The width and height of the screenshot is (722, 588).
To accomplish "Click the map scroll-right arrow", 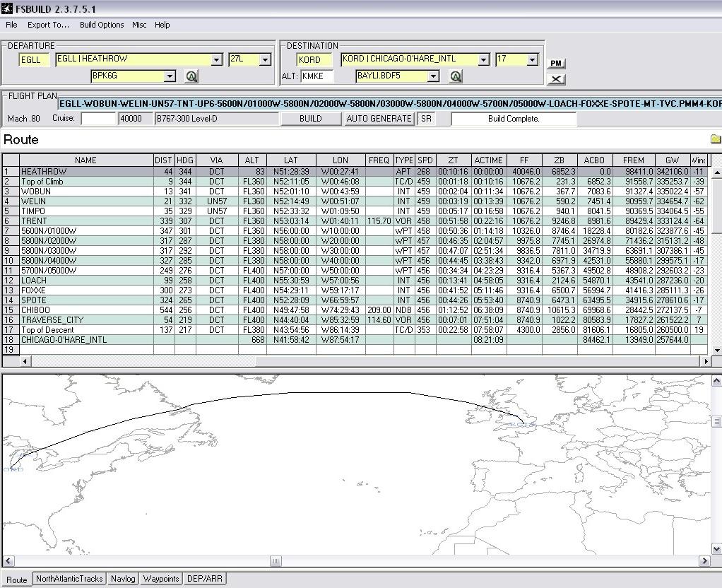I will [704, 561].
